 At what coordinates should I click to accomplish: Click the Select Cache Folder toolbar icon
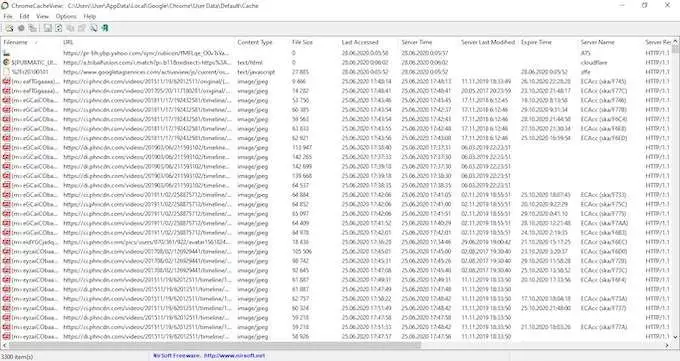[x=9, y=28]
